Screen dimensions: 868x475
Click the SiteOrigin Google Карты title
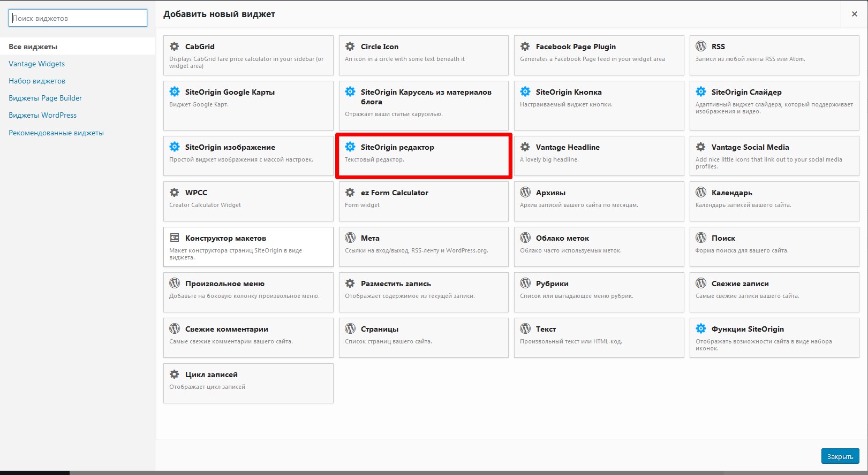(230, 92)
